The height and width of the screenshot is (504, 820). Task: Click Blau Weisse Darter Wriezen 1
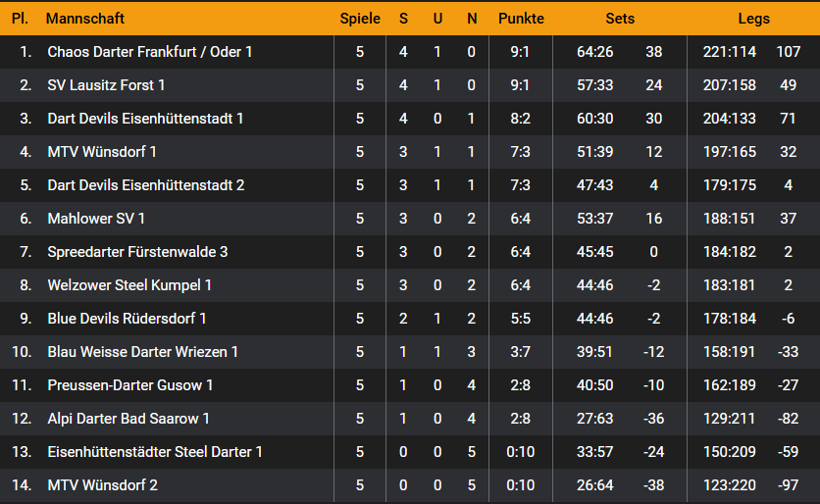tap(143, 352)
